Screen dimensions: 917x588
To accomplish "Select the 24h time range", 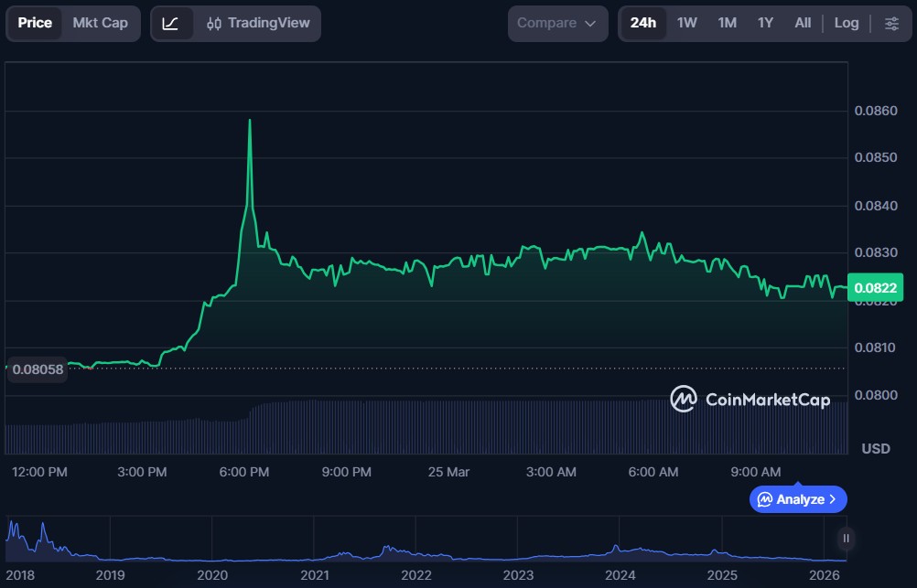I will pyautogui.click(x=642, y=23).
